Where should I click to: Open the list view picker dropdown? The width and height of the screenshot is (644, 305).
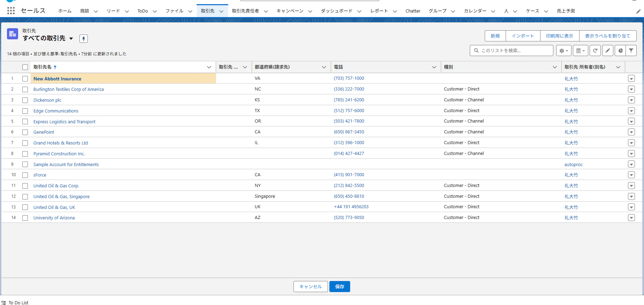(71, 38)
